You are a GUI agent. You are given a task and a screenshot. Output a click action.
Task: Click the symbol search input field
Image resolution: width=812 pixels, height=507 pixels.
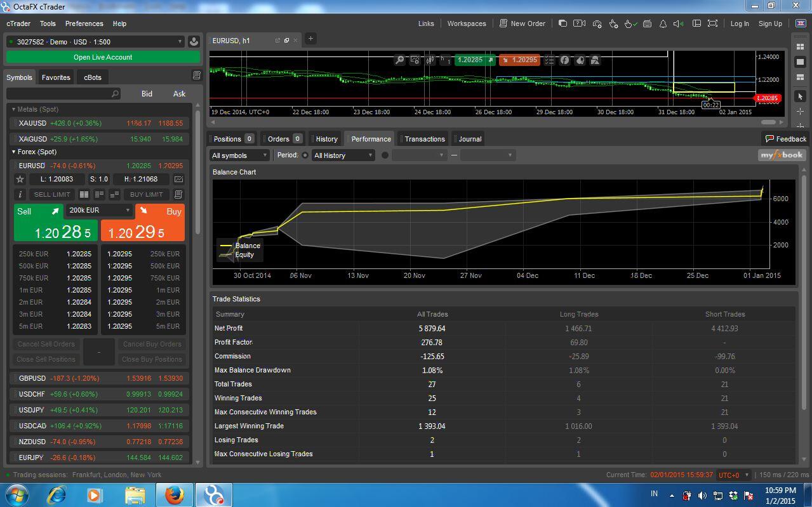tap(63, 93)
